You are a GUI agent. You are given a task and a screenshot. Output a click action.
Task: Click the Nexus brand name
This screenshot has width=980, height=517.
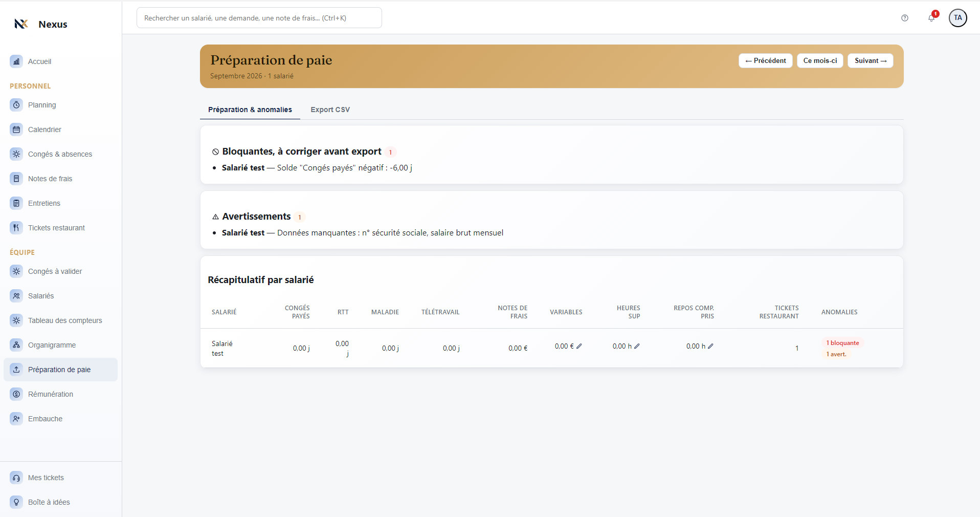pyautogui.click(x=53, y=24)
